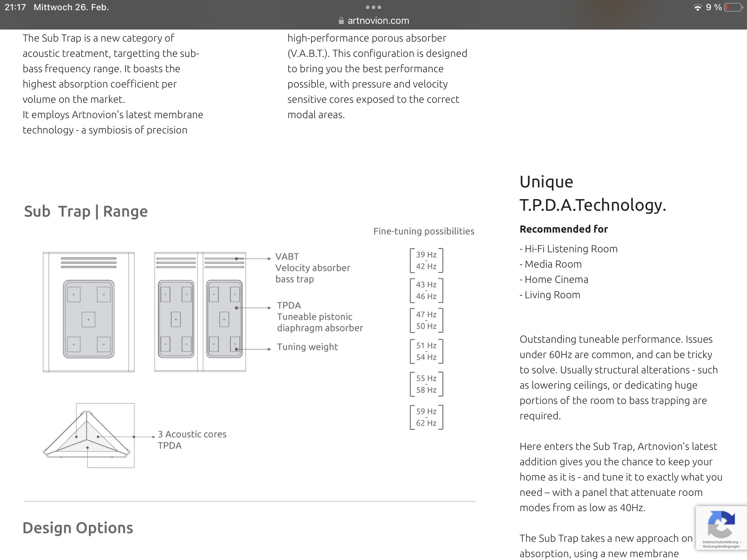Select the 55 Hz - 58 Hz range box
The image size is (747, 560).
coord(426,384)
